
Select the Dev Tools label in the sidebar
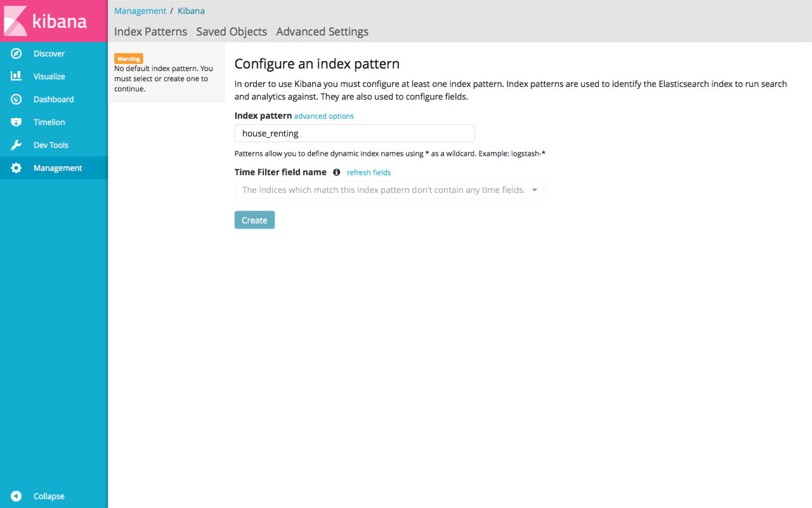coord(51,145)
